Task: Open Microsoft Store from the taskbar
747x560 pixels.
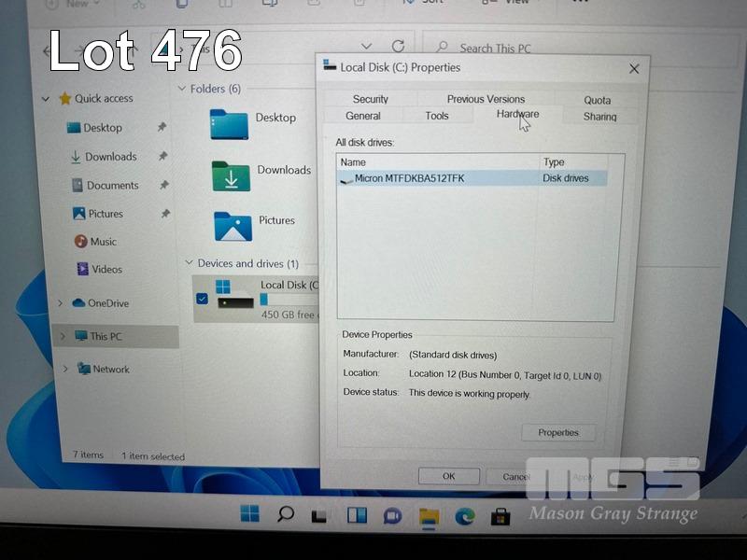Action: [500, 516]
